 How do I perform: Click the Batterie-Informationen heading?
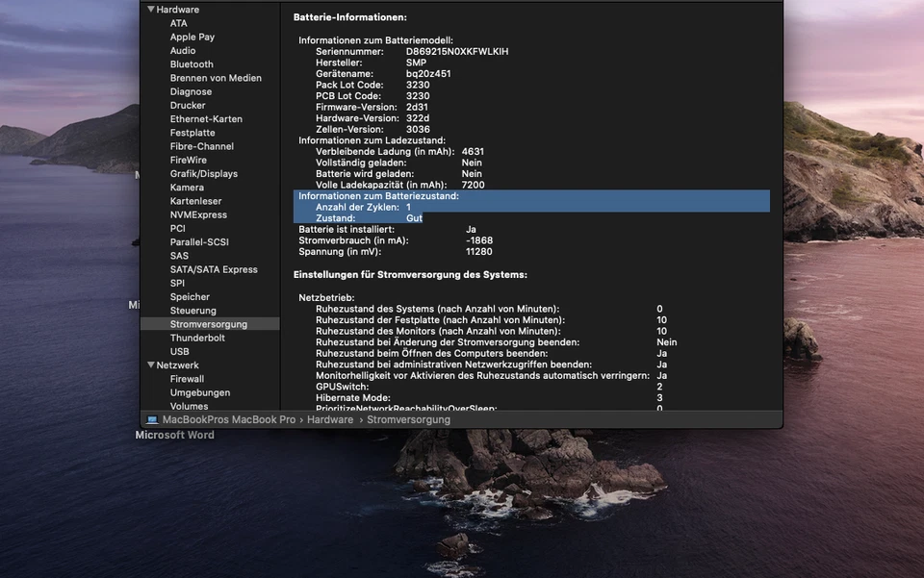pyautogui.click(x=350, y=17)
